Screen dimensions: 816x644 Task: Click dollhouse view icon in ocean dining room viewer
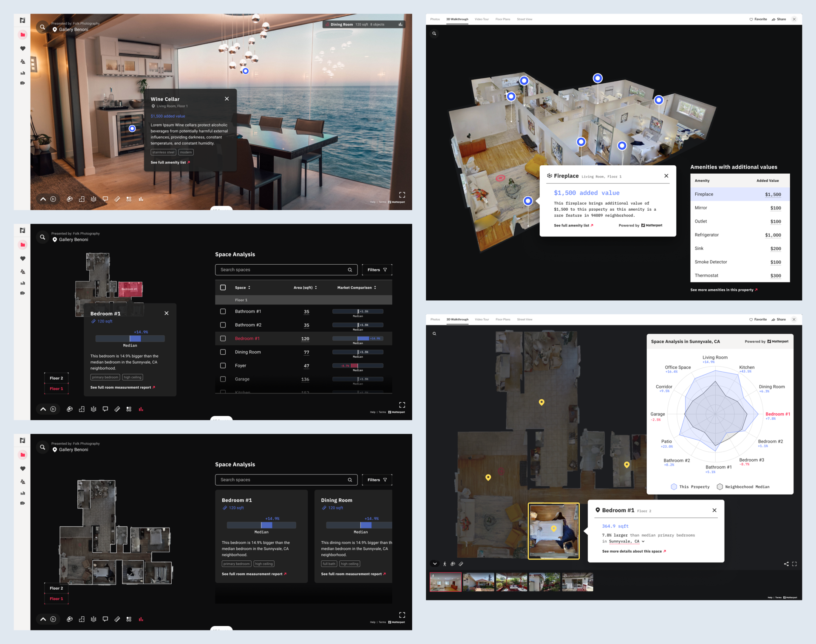coord(70,199)
